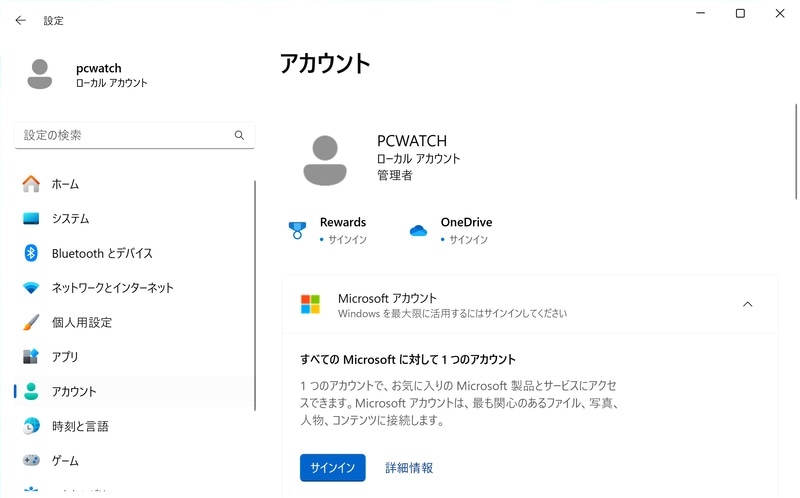800x498 pixels.
Task: Click the network Wi-Fi icon
Action: coord(31,288)
